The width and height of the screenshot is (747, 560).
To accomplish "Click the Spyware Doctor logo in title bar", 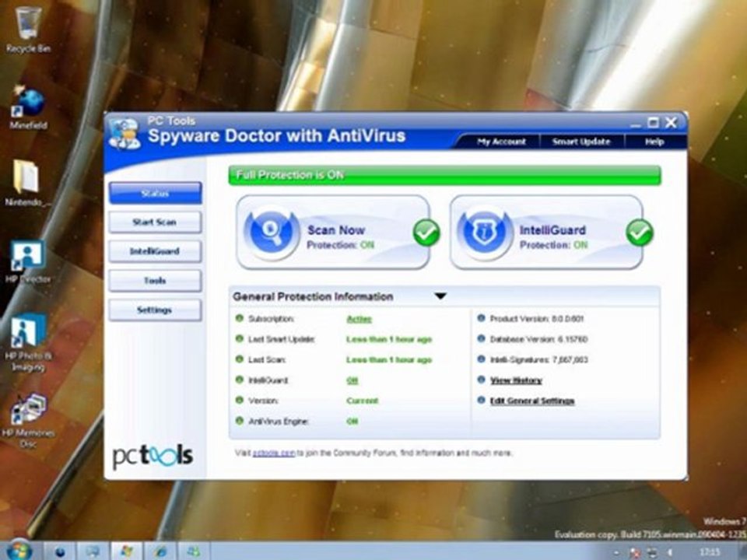I will [x=124, y=134].
